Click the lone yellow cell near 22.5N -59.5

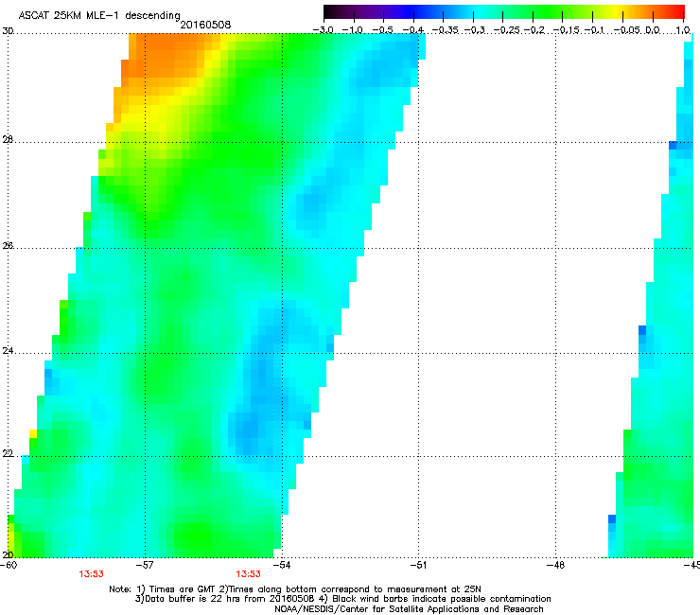coord(33,433)
